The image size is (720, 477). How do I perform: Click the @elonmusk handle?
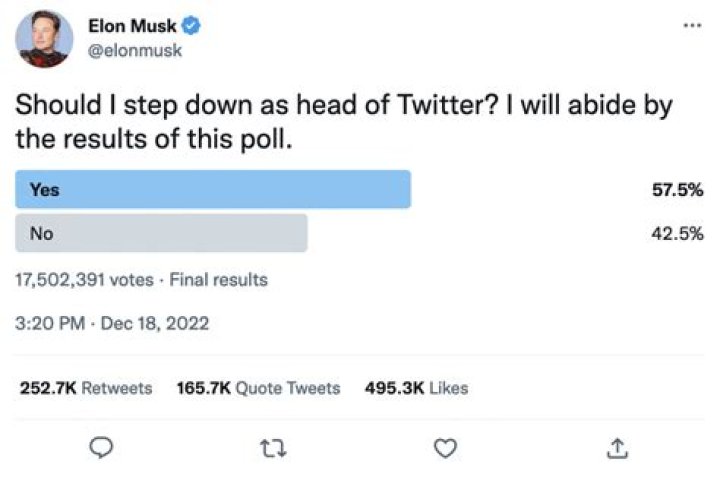(x=143, y=50)
